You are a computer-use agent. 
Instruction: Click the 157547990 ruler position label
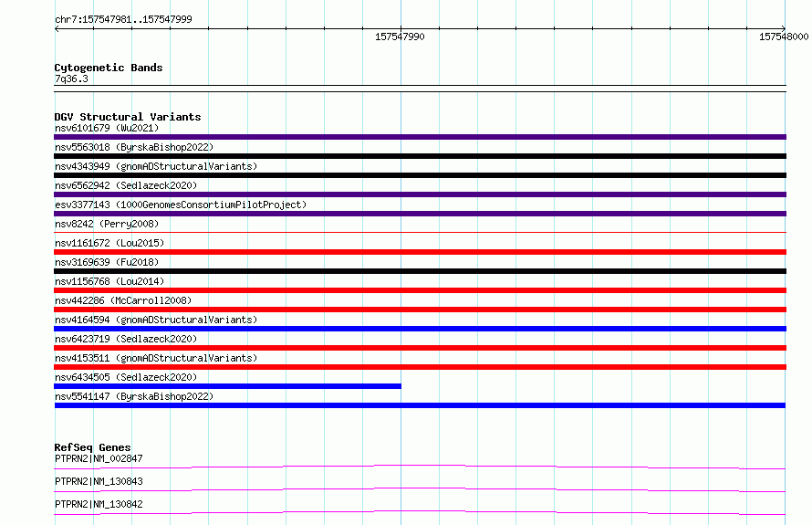click(400, 37)
